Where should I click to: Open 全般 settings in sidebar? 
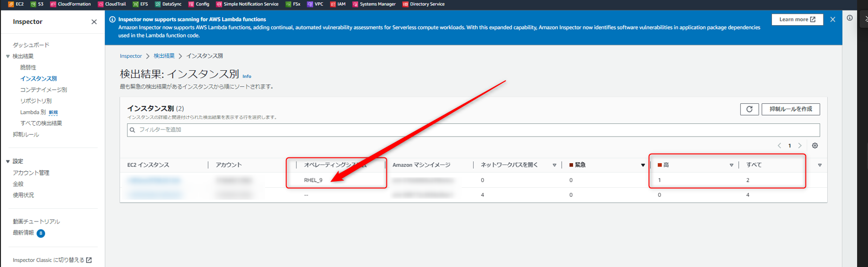click(x=18, y=184)
